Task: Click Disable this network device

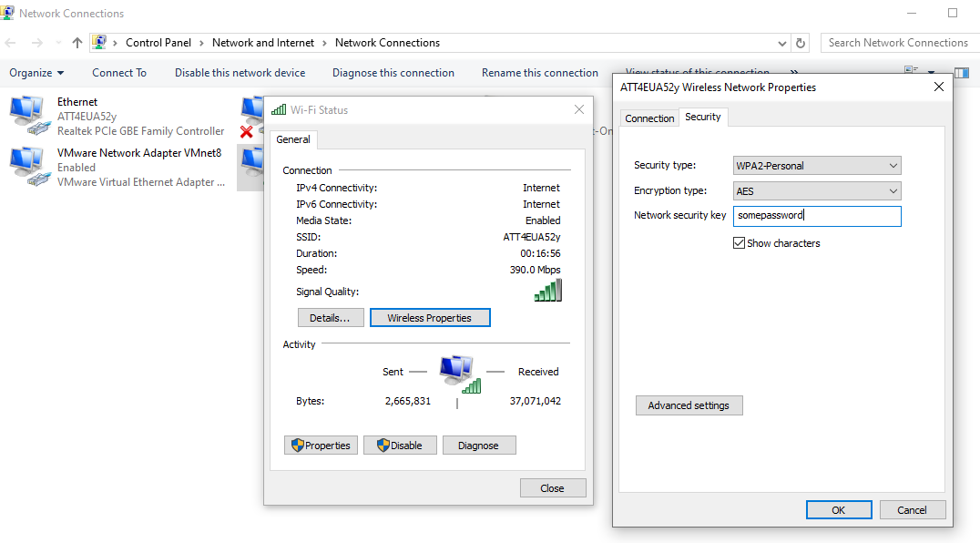Action: coord(240,73)
